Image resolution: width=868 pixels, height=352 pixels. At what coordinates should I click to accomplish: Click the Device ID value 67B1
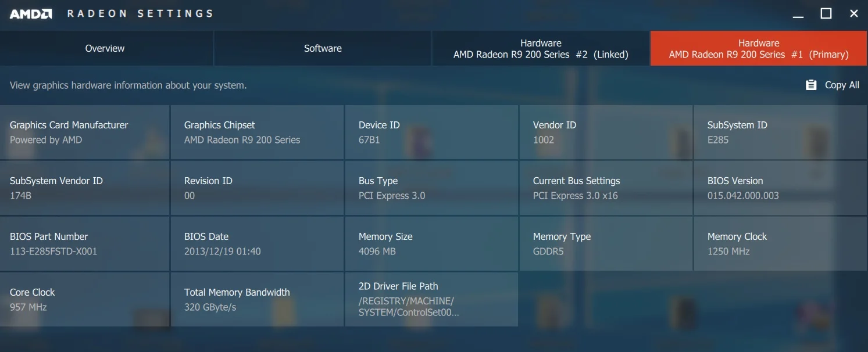[369, 140]
